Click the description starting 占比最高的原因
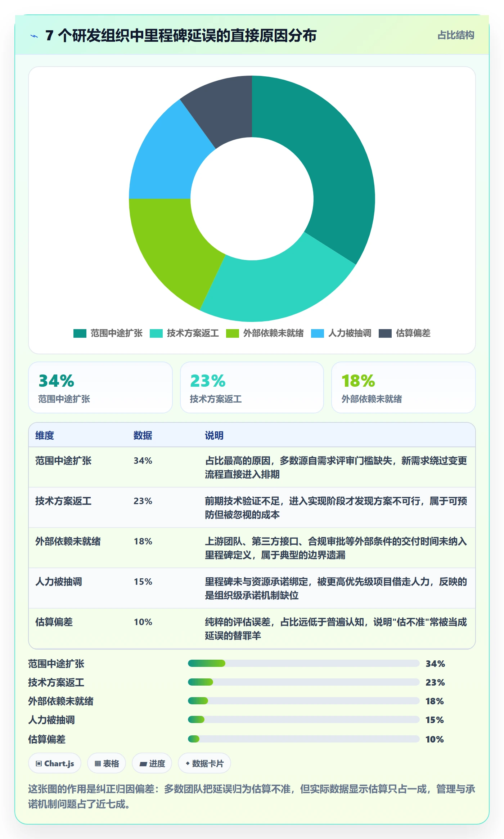The width and height of the screenshot is (504, 839). click(336, 467)
